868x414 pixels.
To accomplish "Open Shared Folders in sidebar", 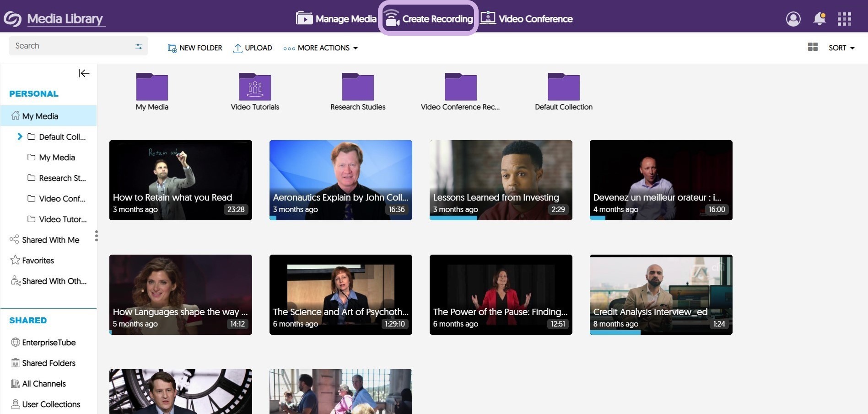I will point(43,363).
